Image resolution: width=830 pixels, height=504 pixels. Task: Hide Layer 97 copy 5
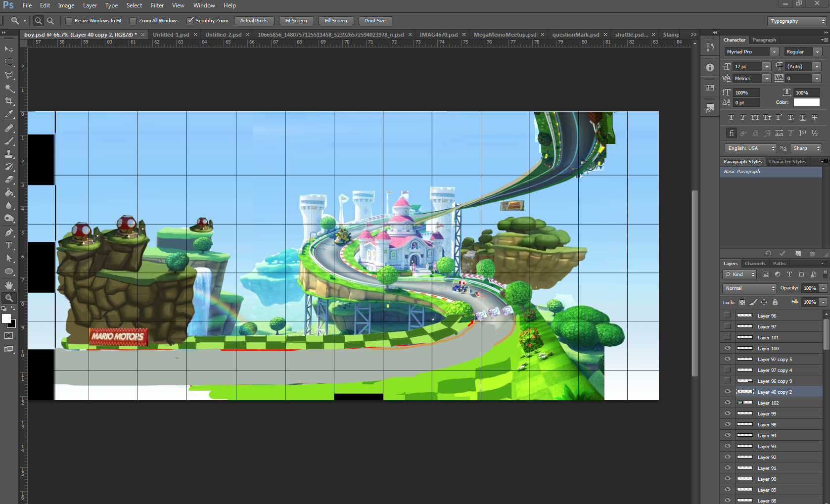(727, 359)
